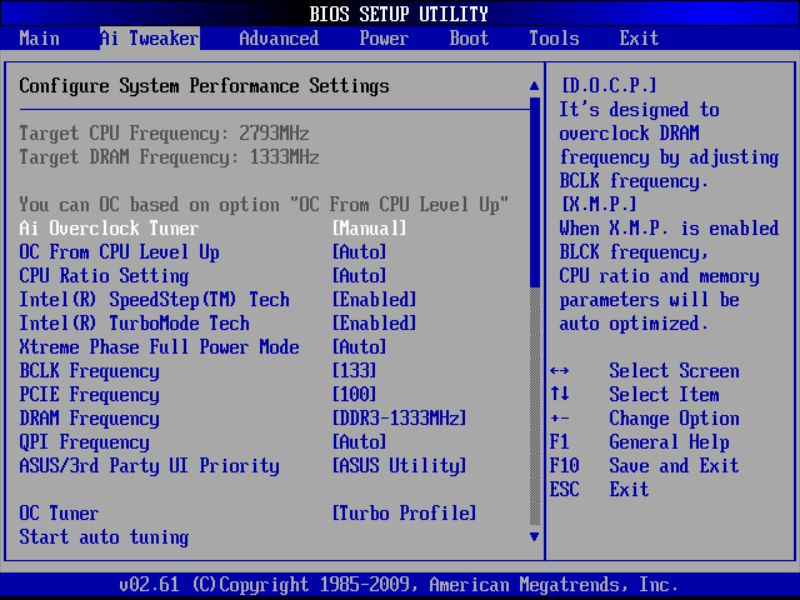Click F1 General Help
Image resolution: width=800 pixels, height=600 pixels.
[639, 442]
